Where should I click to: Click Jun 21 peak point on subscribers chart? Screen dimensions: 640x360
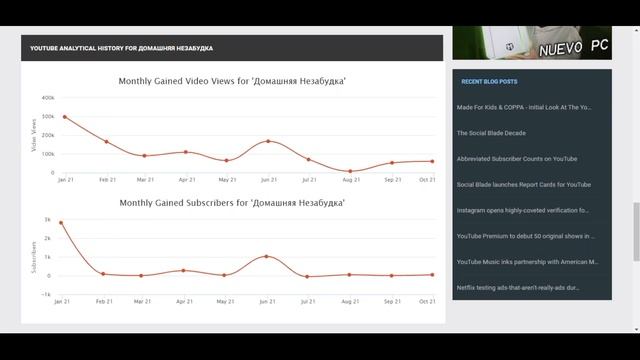[266, 256]
